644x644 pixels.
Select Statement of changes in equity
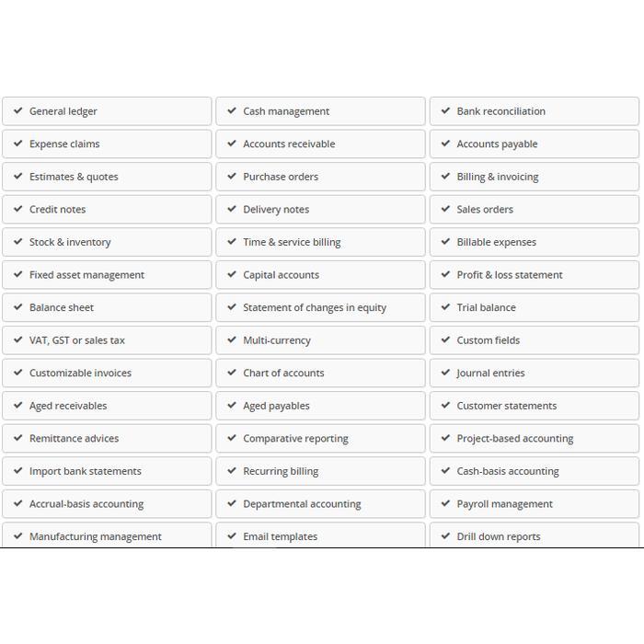[320, 307]
